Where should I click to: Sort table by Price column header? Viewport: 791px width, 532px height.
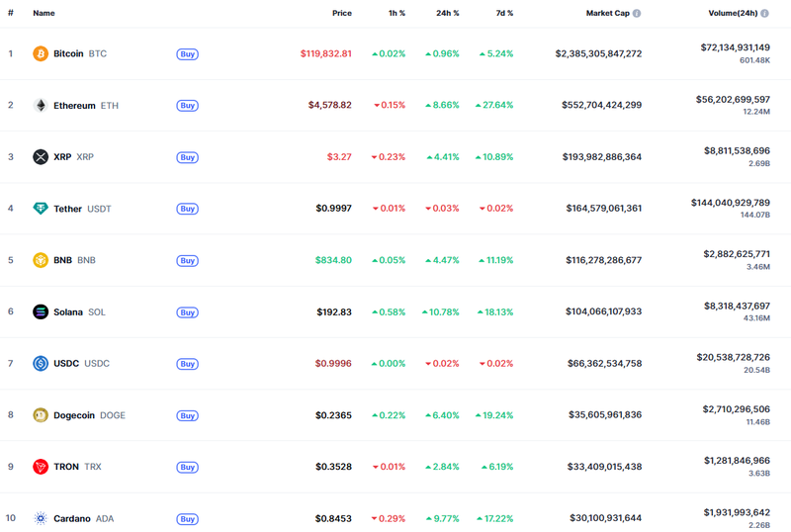(341, 14)
